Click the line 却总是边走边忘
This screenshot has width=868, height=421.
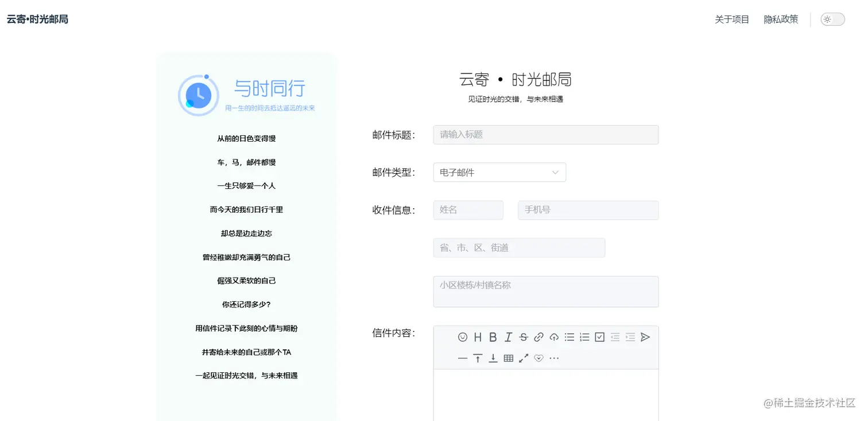[246, 233]
